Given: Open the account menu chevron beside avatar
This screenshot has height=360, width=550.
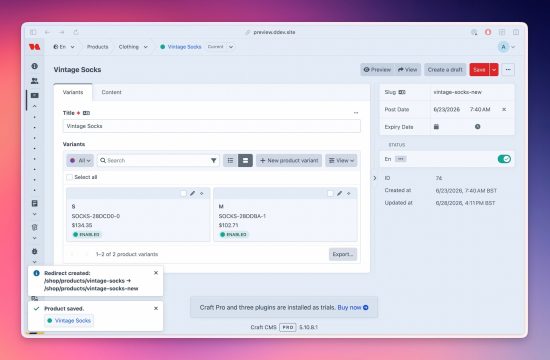Looking at the screenshot, I should (513, 47).
